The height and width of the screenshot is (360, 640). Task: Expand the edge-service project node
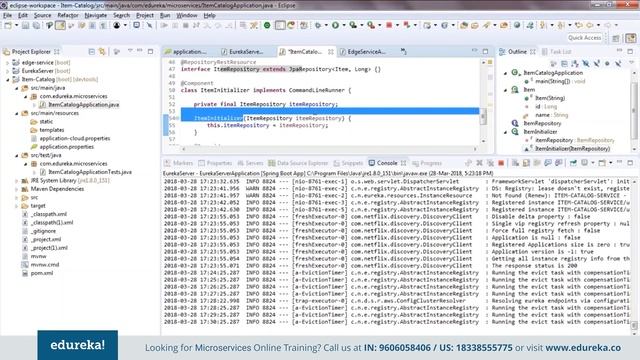[x=7, y=63]
